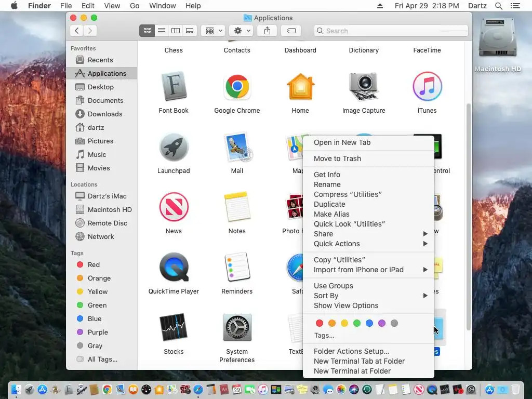This screenshot has height=399, width=532.
Task: Open iTunes in the Applications folder
Action: pos(427,86)
